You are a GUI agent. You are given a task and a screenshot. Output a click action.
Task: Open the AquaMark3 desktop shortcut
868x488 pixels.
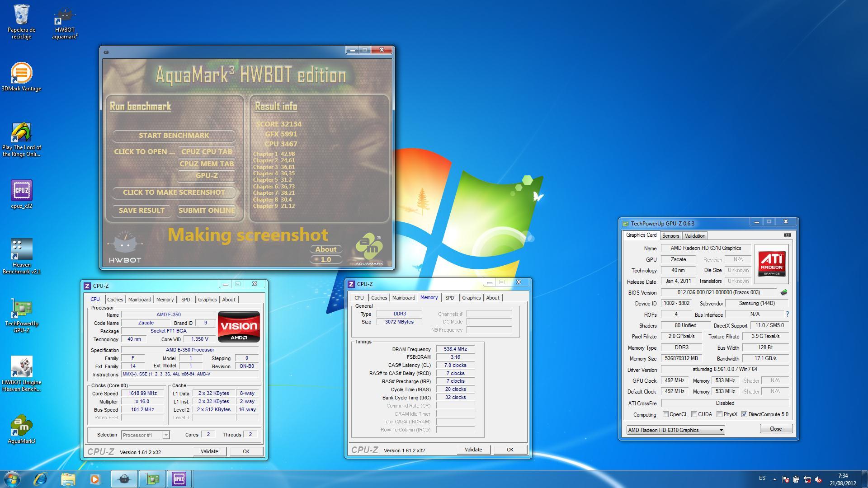coord(21,429)
